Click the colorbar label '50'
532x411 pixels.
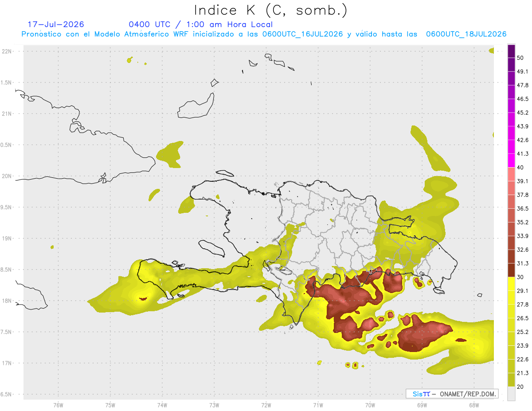[x=520, y=58]
